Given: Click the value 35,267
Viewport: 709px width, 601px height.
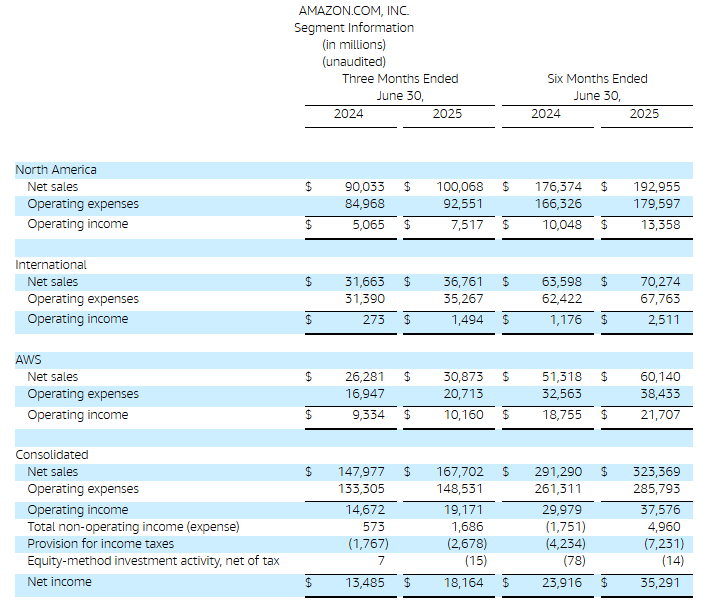Looking at the screenshot, I should tap(463, 299).
